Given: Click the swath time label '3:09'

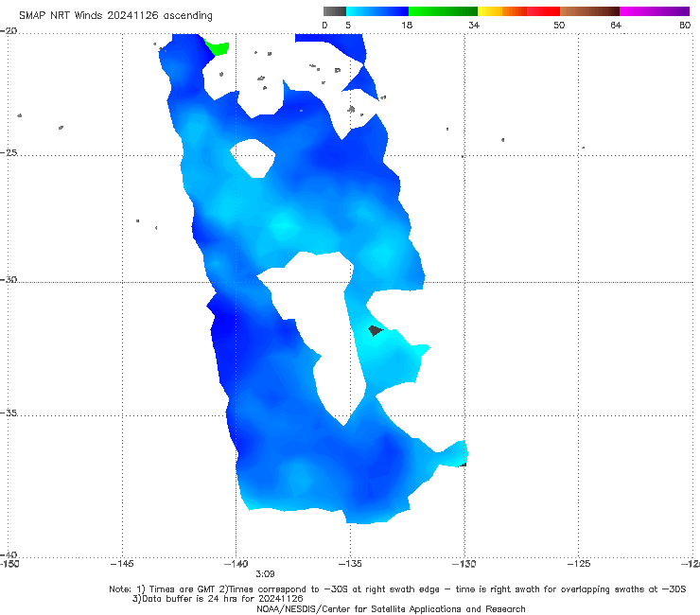Looking at the screenshot, I should 265,574.
